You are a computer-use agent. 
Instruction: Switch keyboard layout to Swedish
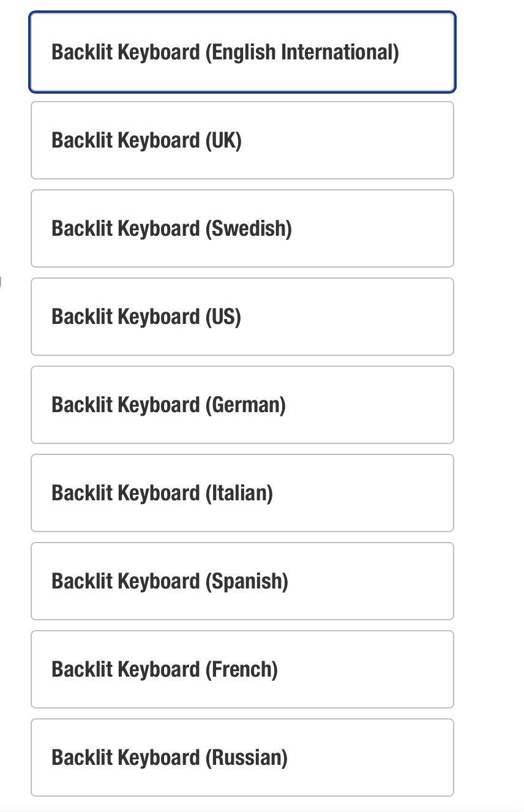click(x=242, y=228)
